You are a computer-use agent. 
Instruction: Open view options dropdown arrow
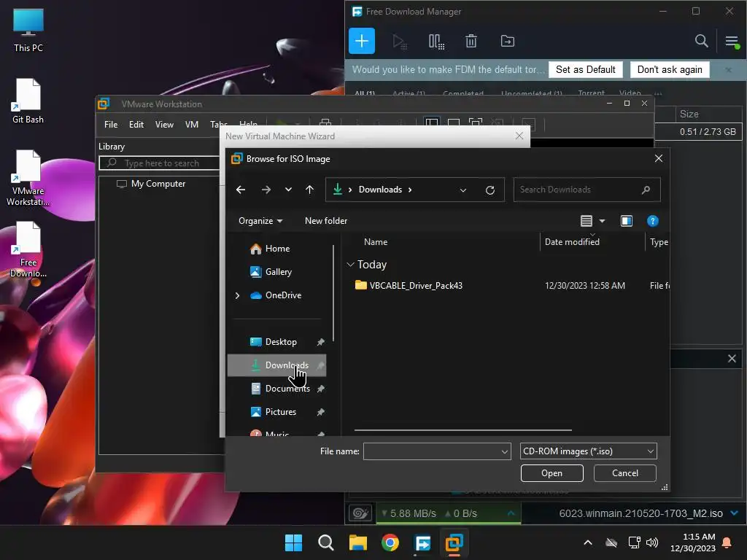(x=602, y=221)
